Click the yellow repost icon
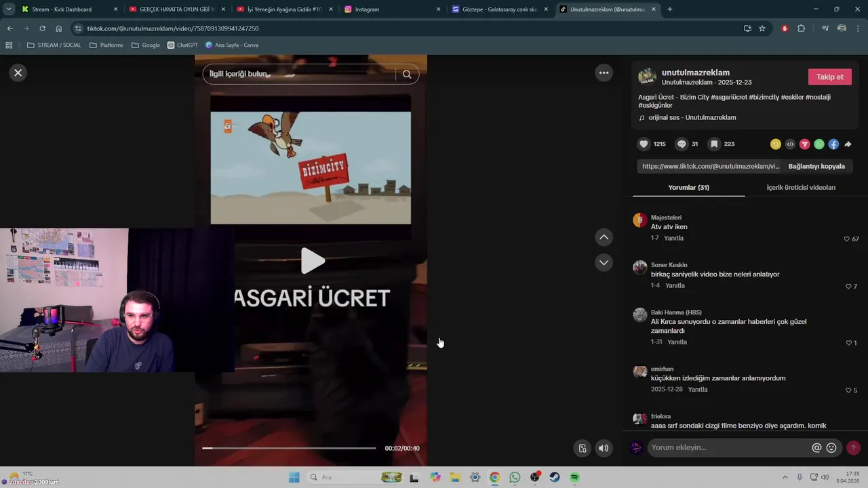 (776, 144)
